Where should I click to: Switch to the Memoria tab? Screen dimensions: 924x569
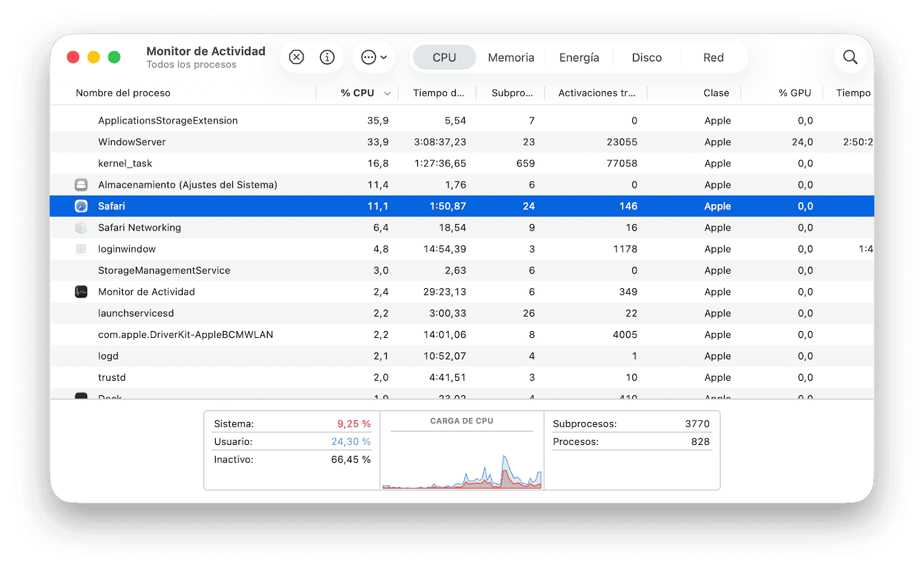pos(511,57)
